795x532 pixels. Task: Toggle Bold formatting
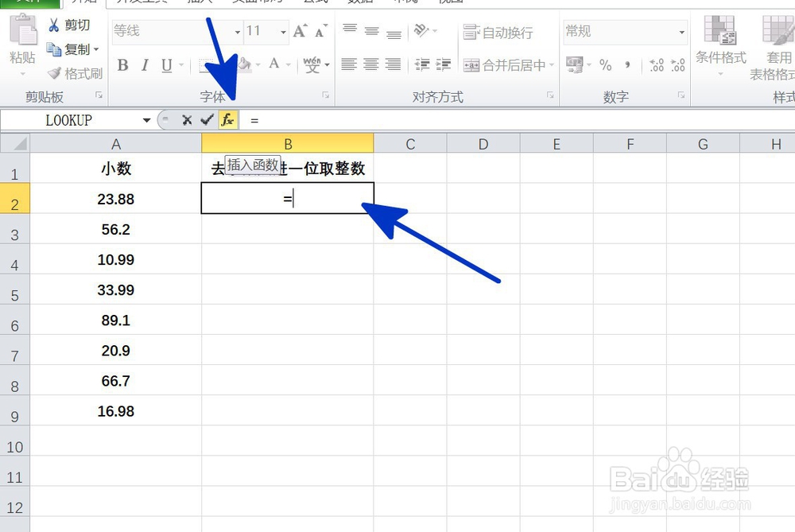(122, 65)
